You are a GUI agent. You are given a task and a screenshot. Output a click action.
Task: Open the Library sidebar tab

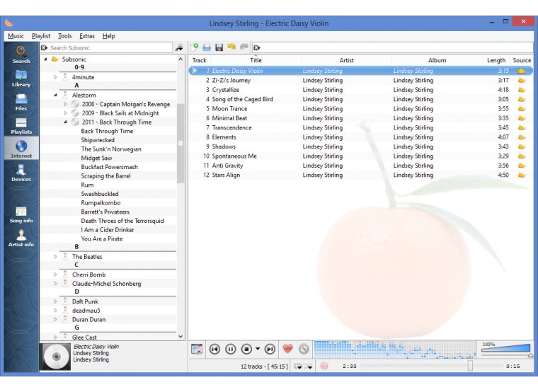(x=21, y=79)
